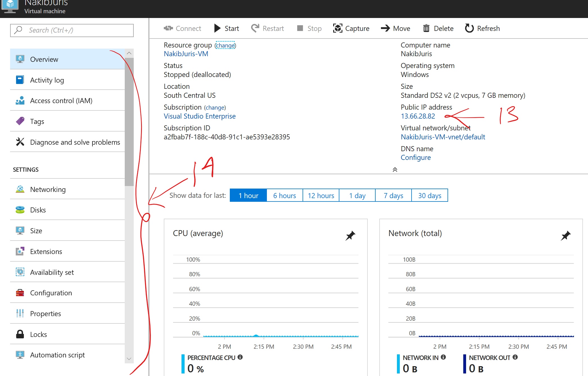Open the Networking settings item
The image size is (588, 376).
48,189
